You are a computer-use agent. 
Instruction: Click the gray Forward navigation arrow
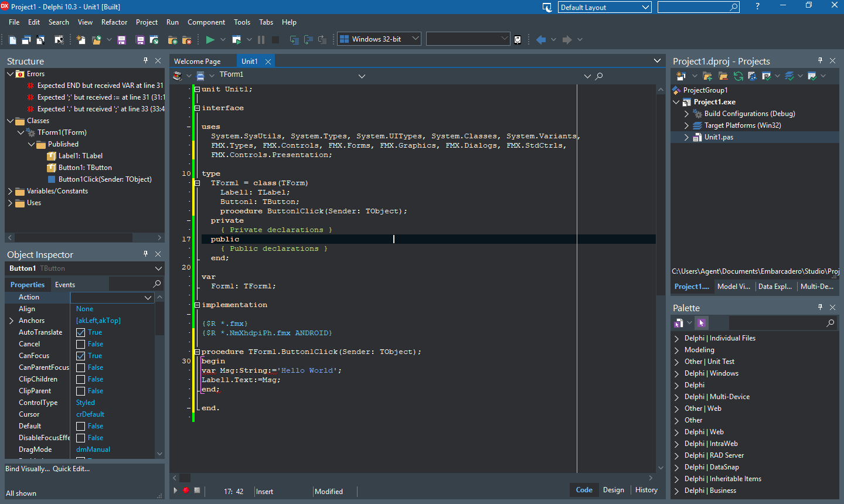(567, 40)
